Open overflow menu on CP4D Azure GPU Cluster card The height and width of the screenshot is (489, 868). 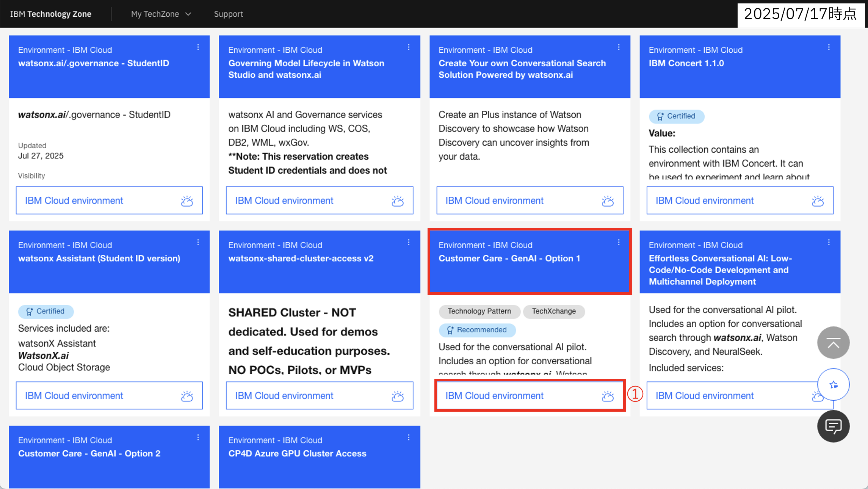(409, 437)
